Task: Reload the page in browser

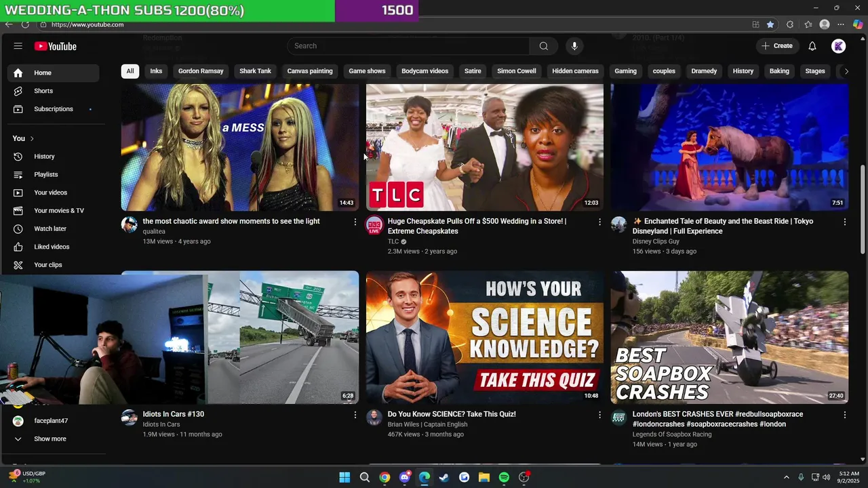Action: (25, 24)
